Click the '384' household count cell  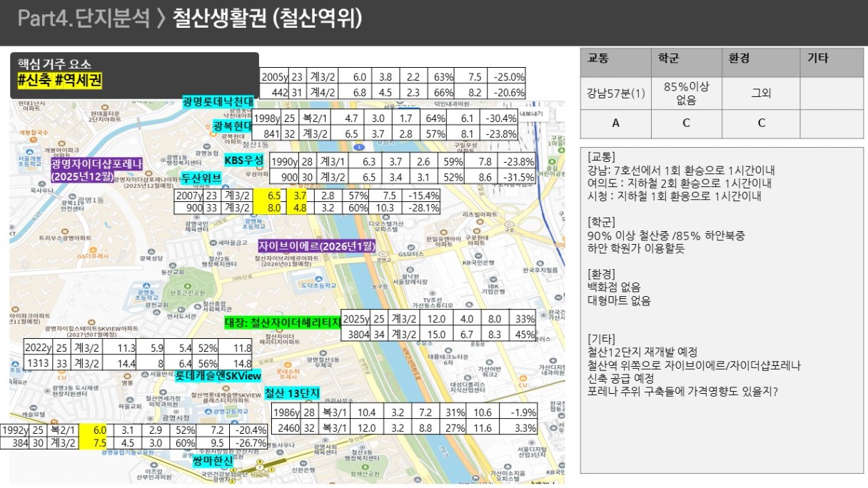tap(14, 443)
